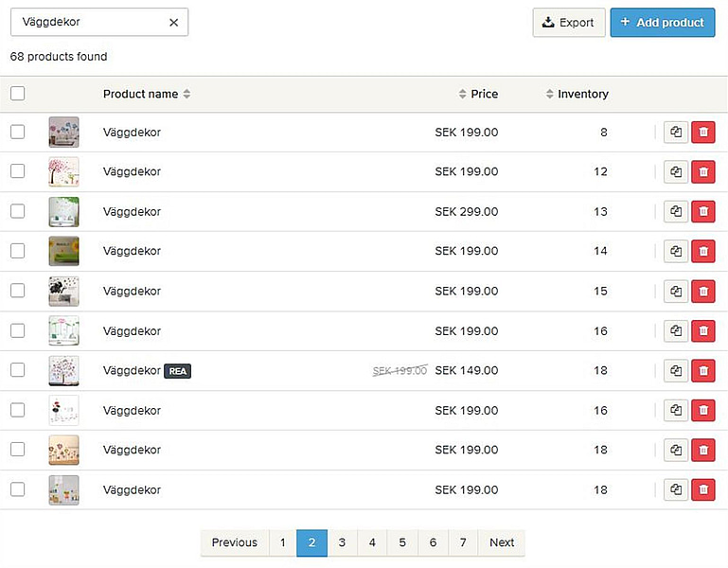Open the SEK 299.00 product thumbnail
The height and width of the screenshot is (568, 728).
point(63,212)
